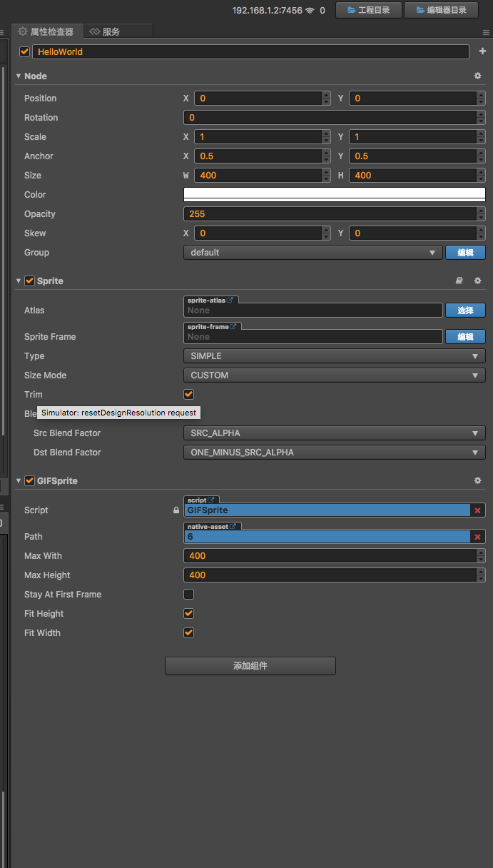Click the Sprite Frame None field
The height and width of the screenshot is (868, 493).
coord(313,337)
